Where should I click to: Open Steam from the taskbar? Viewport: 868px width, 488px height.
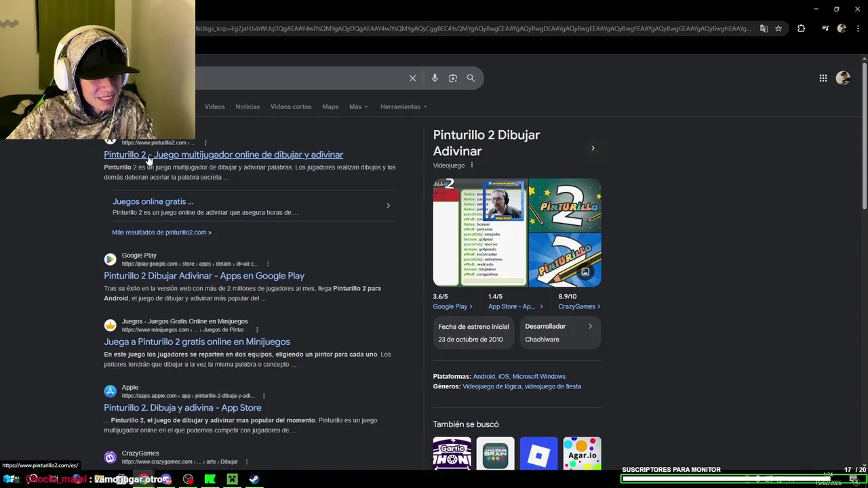click(x=254, y=479)
